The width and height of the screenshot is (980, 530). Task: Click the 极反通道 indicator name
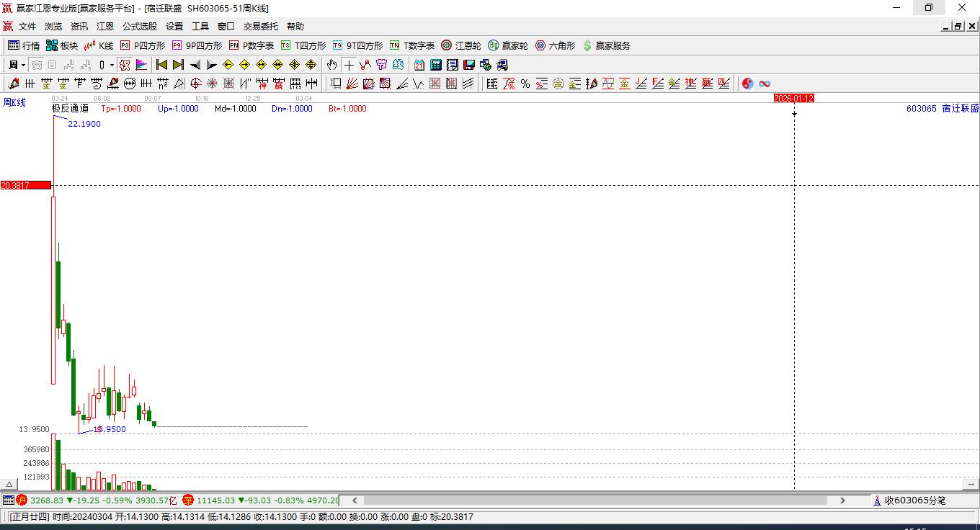[x=70, y=109]
